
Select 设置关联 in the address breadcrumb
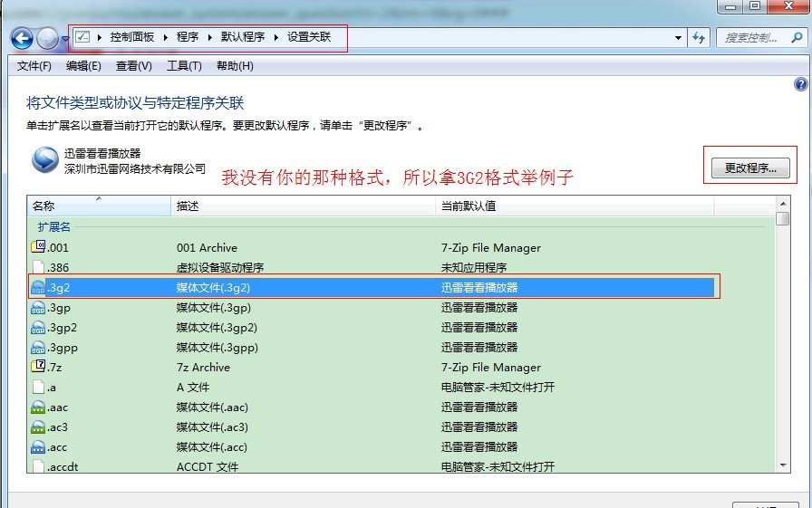pos(309,37)
